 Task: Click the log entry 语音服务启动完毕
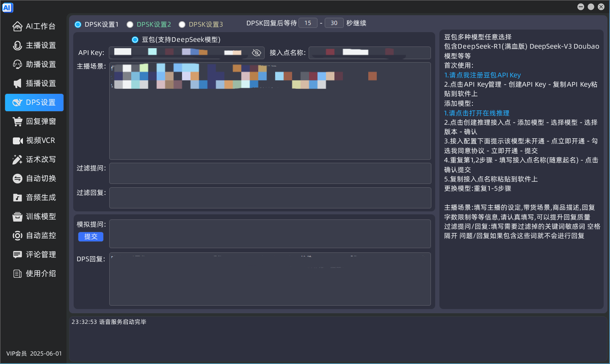coord(123,322)
